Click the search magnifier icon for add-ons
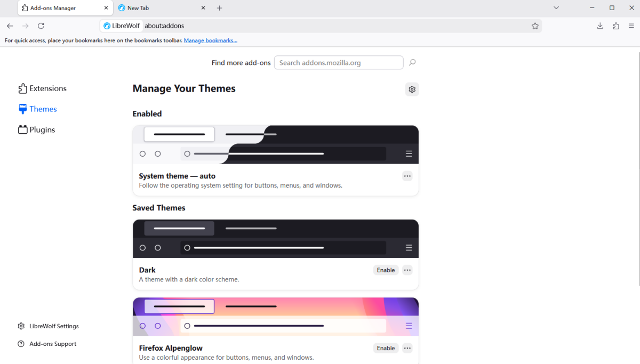Screen dimensions: 640x364 coord(412,62)
